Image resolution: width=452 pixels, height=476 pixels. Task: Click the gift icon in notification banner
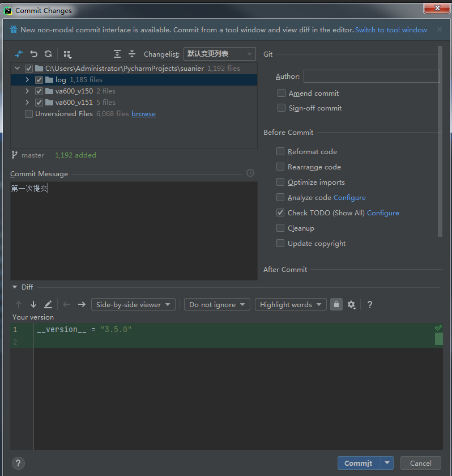[14, 29]
